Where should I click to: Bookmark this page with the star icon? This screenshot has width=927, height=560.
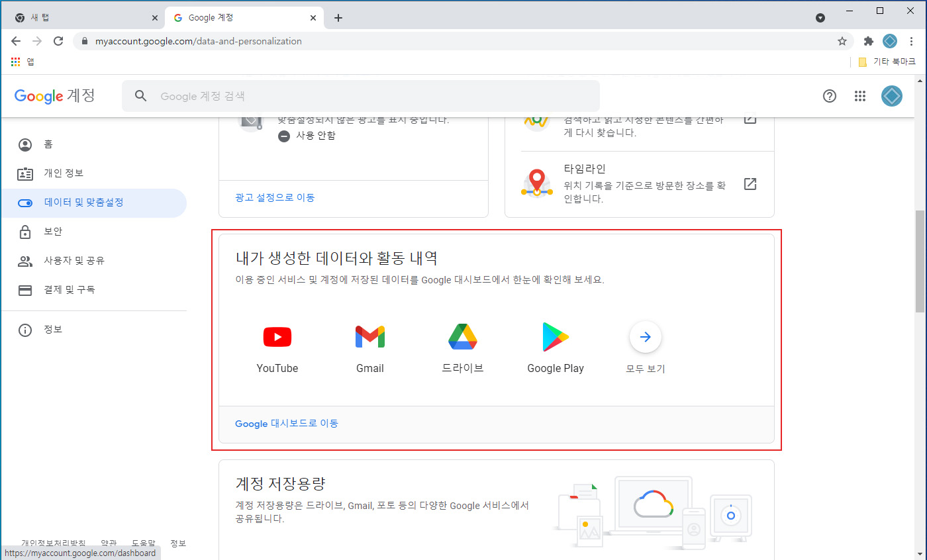tap(842, 41)
